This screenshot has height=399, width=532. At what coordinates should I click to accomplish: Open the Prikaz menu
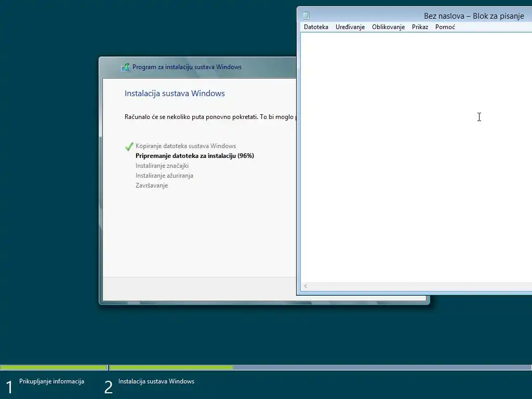point(420,27)
